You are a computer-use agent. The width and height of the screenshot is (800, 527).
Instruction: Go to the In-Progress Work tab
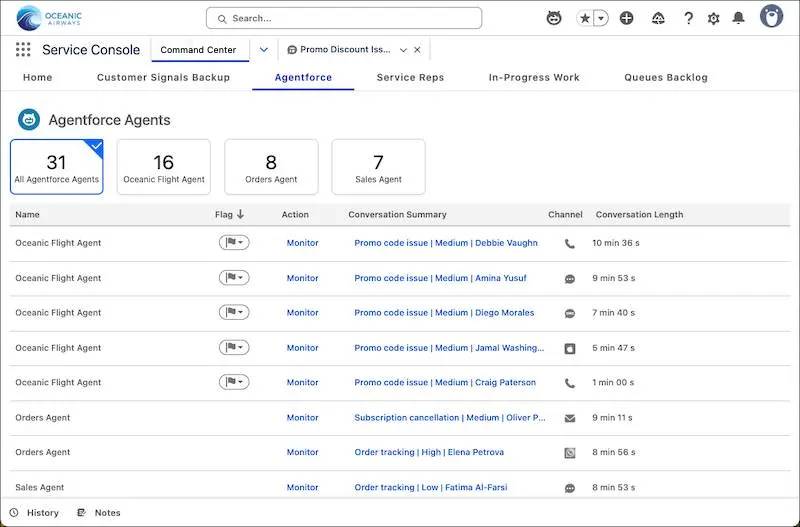click(x=534, y=78)
